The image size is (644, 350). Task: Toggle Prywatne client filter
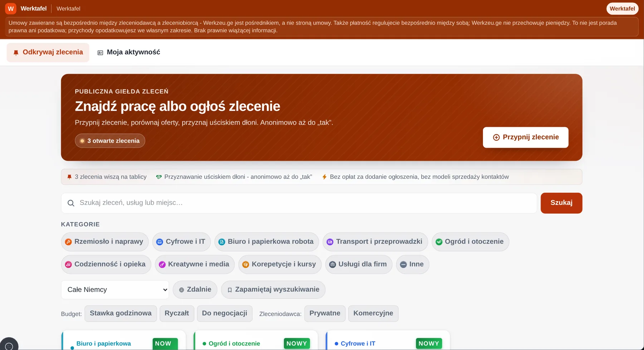pos(325,313)
